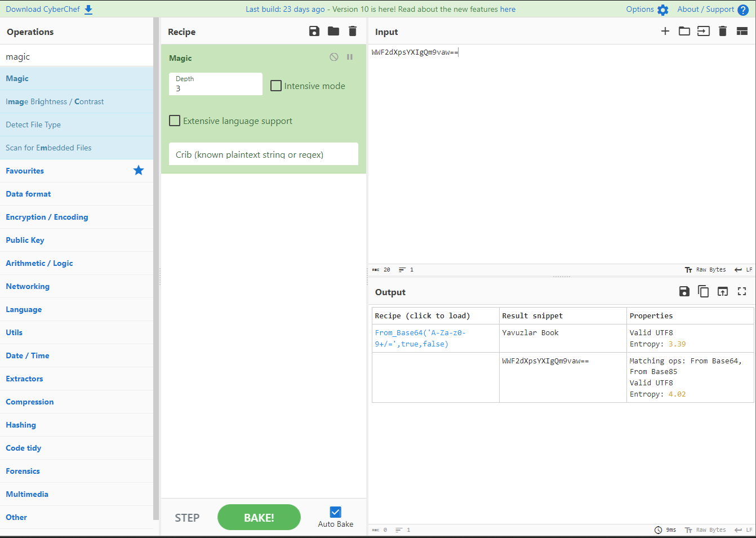Open the Options menu
This screenshot has height=538, width=756.
tap(647, 10)
